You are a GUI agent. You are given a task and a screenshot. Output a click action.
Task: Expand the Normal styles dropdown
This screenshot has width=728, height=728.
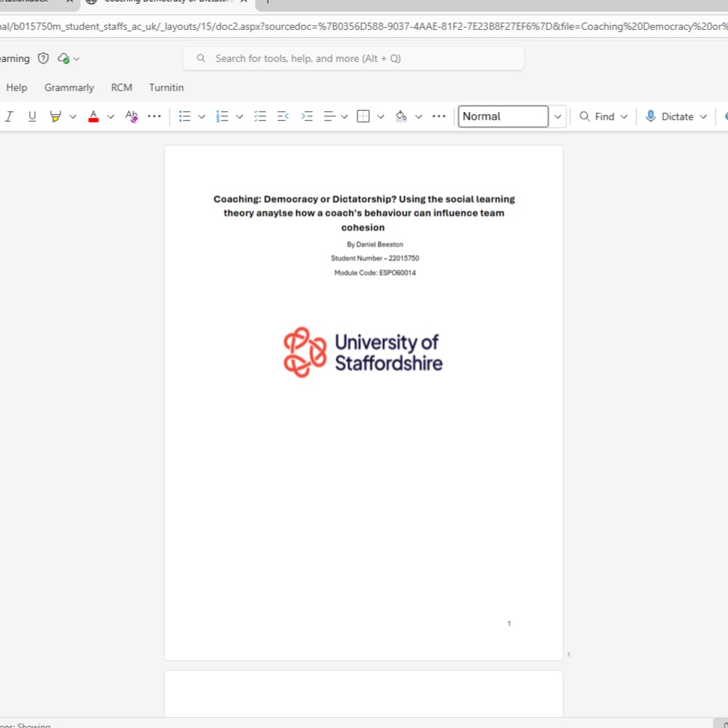click(558, 116)
